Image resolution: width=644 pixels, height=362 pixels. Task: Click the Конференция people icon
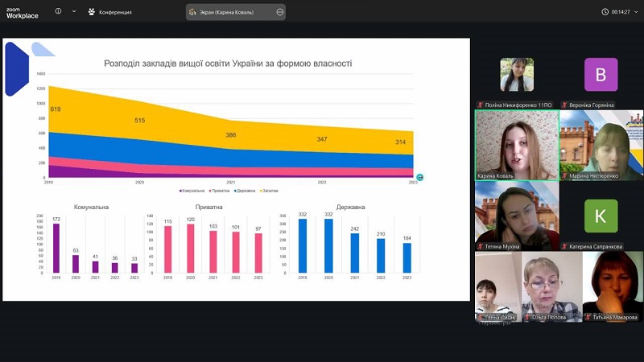pos(92,12)
